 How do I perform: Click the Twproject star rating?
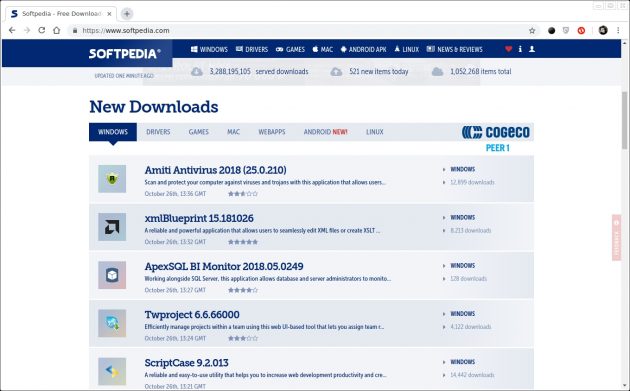(243, 338)
